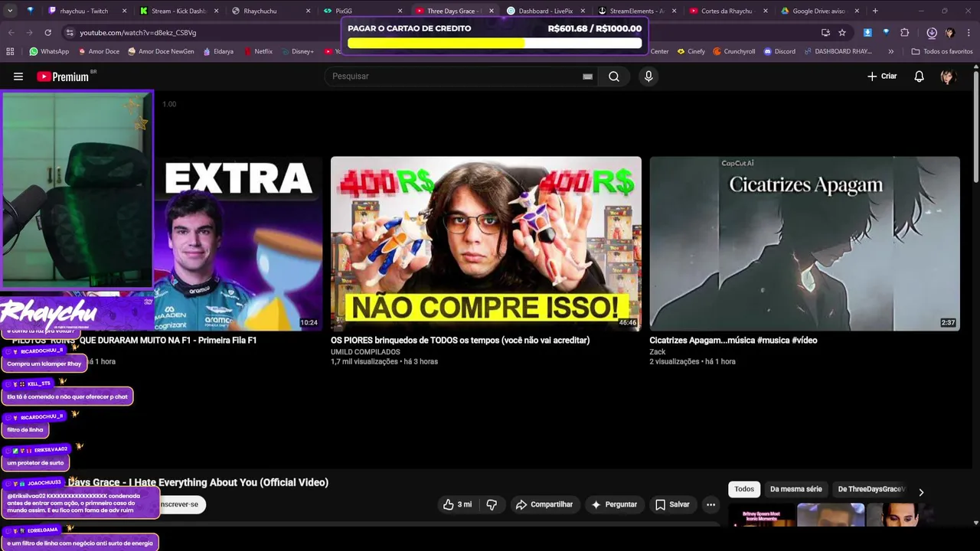Open title OS PIORES brinquedos de TODOS

(x=460, y=340)
